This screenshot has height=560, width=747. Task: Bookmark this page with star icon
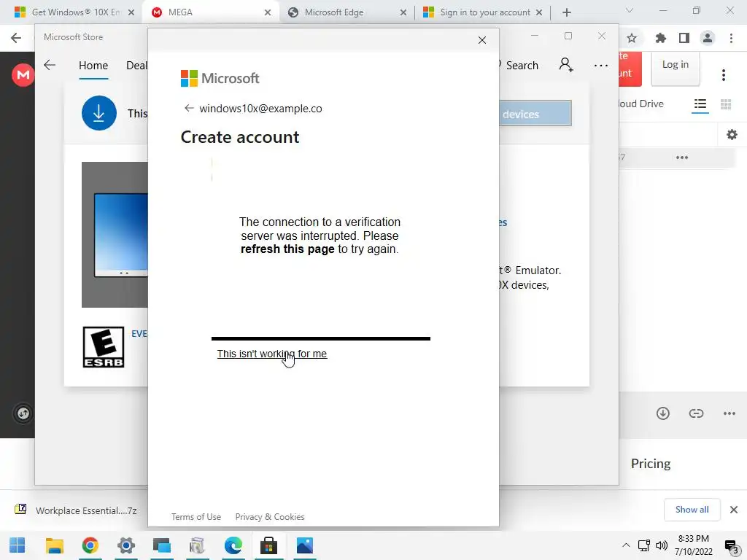(632, 38)
